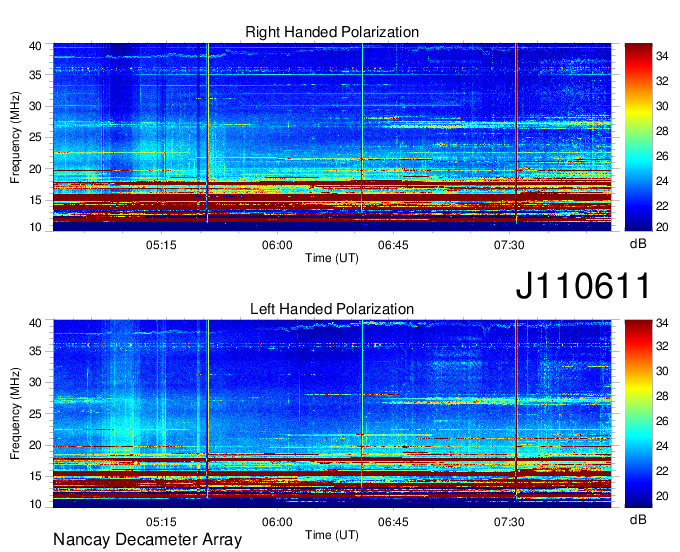Click the 10 MHz tick of Left Handed plot
The width and height of the screenshot is (680, 552).
click(36, 504)
